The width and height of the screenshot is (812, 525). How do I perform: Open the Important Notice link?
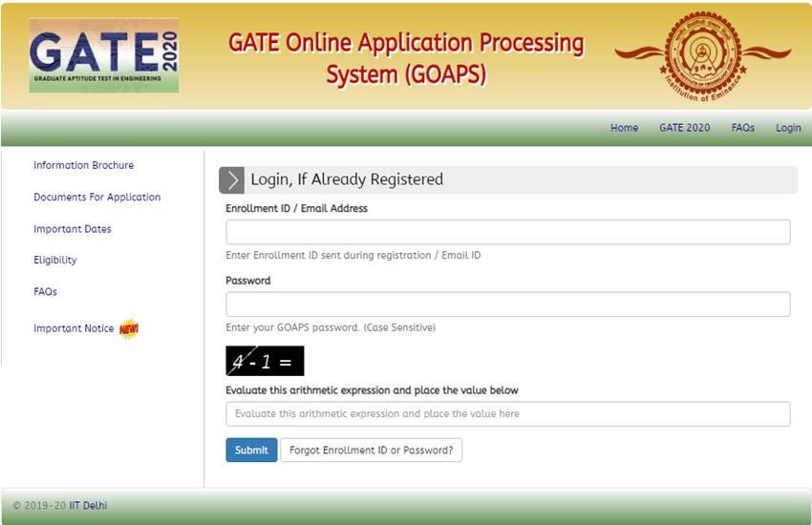[74, 328]
